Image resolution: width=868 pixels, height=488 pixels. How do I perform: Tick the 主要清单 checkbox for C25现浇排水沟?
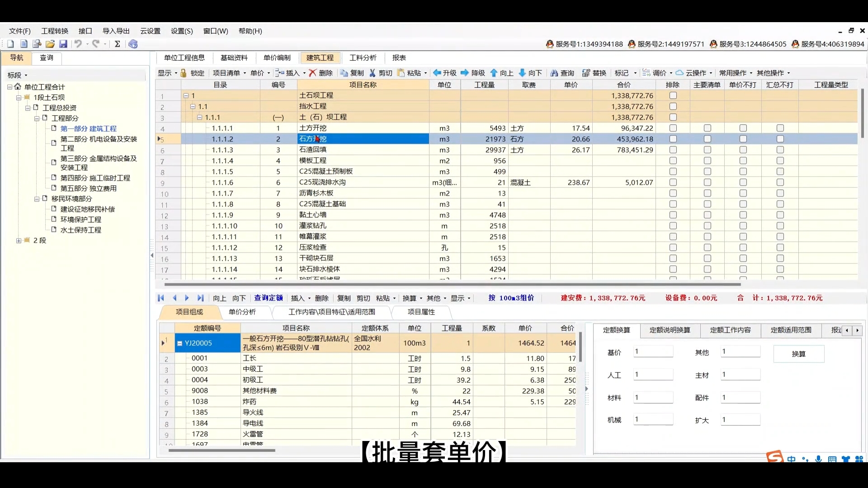click(708, 182)
